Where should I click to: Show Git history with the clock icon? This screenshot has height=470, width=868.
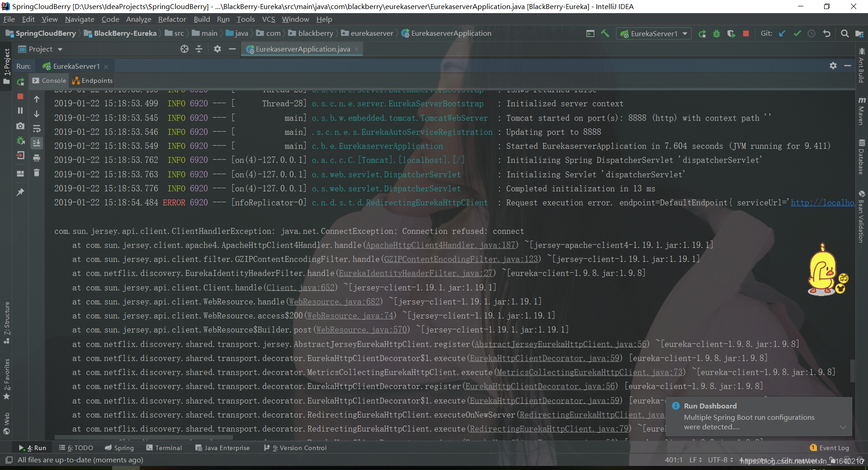[811, 33]
